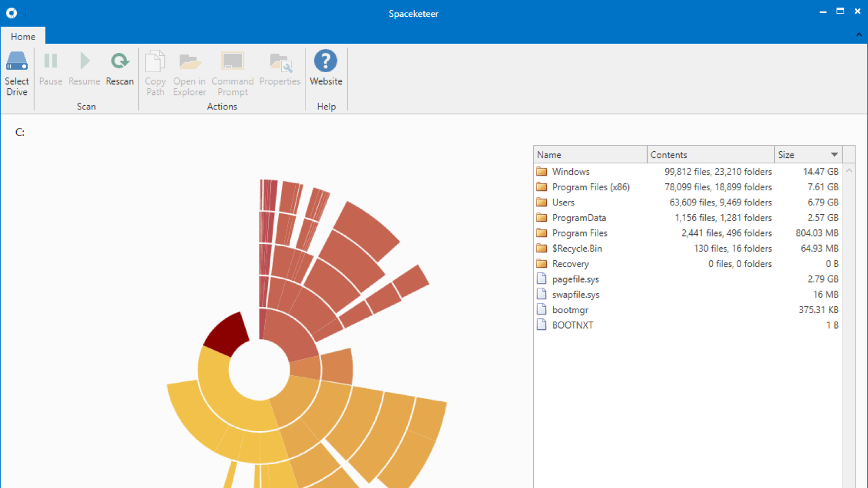
Task: Resume the scan
Action: [84, 61]
